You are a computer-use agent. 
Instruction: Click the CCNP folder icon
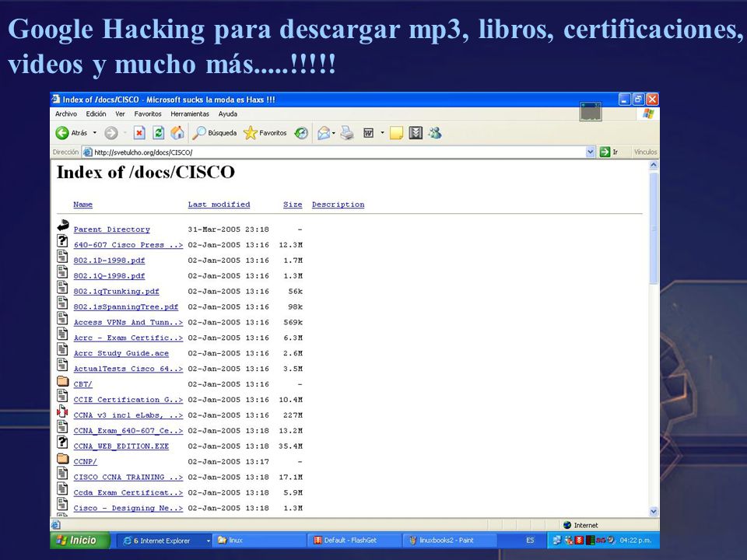[x=63, y=459]
